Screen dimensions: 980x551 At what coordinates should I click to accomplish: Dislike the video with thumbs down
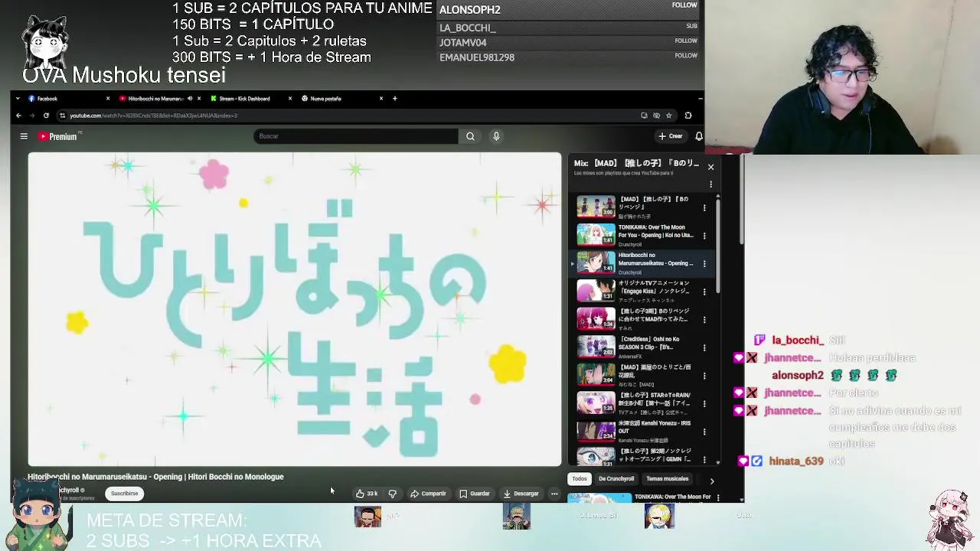[392, 494]
